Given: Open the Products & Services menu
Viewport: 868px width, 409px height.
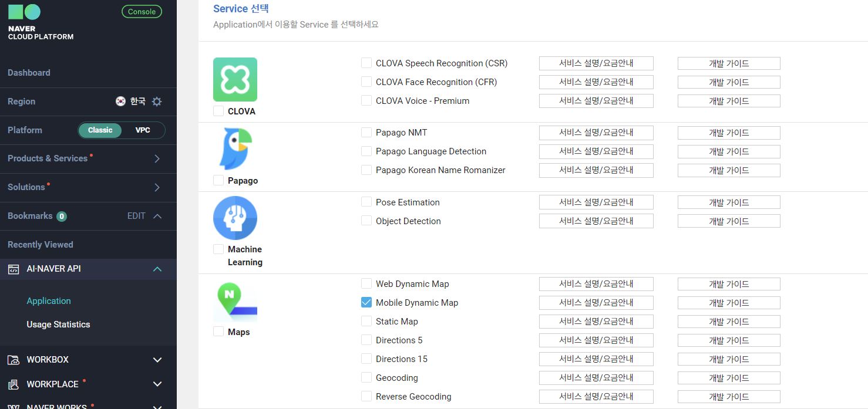Looking at the screenshot, I should tap(48, 158).
